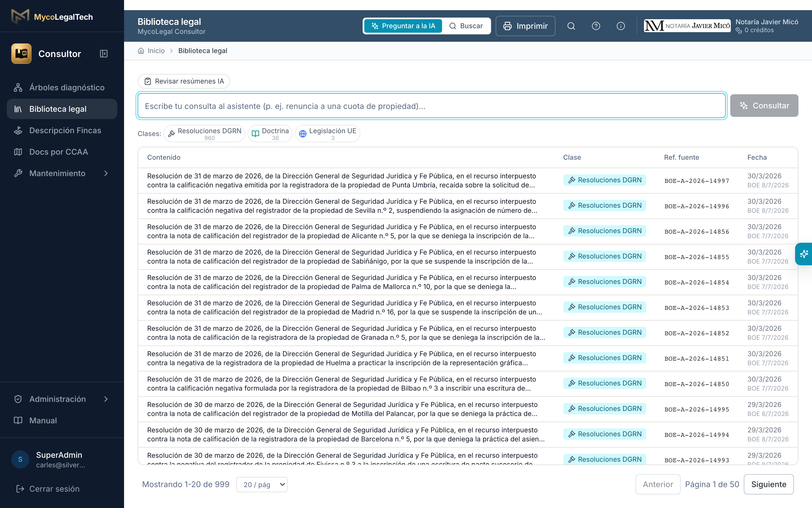Open the Madrid n.º 16 resolution row

(x=468, y=307)
